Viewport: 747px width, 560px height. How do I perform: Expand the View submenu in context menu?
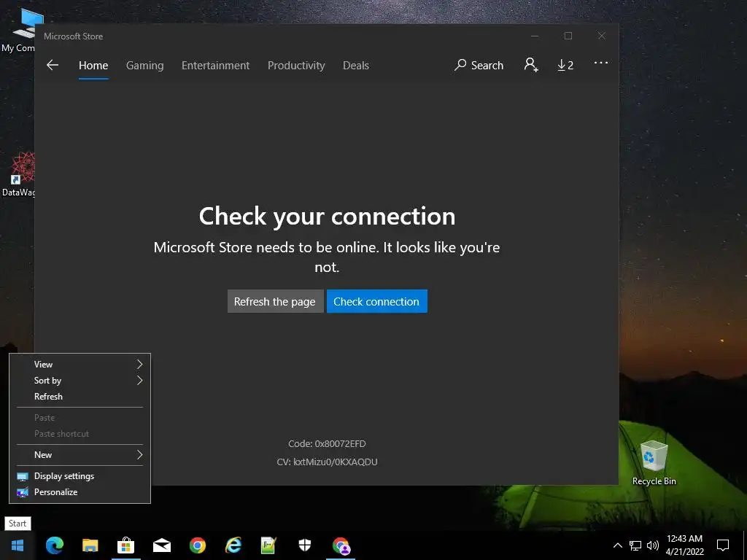pos(80,365)
